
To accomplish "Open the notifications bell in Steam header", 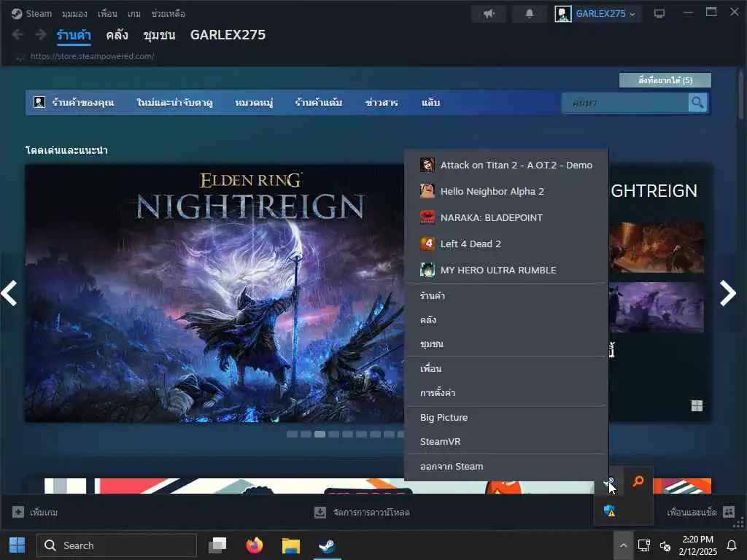I will pyautogui.click(x=530, y=14).
